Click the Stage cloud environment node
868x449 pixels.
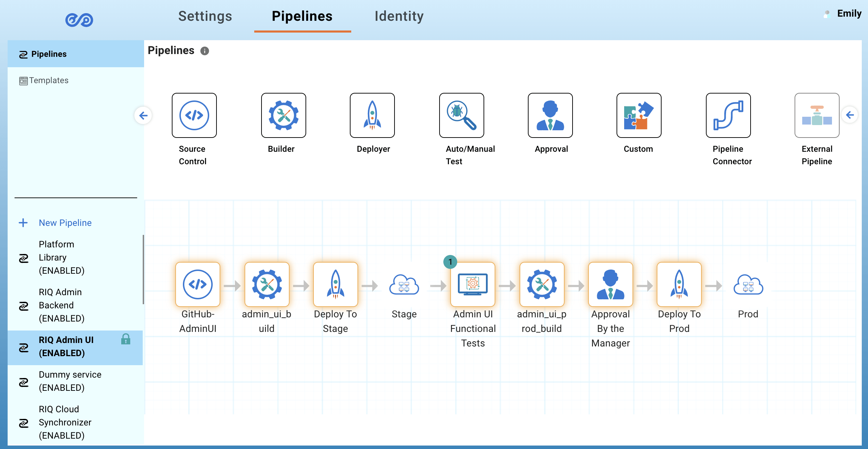(x=404, y=285)
